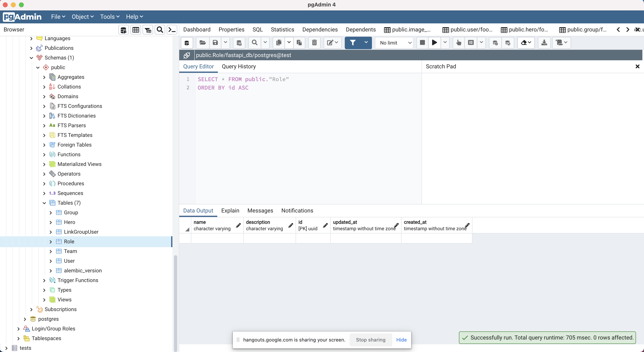The width and height of the screenshot is (644, 352).
Task: Close the Scratch Pad panel
Action: pos(637,66)
